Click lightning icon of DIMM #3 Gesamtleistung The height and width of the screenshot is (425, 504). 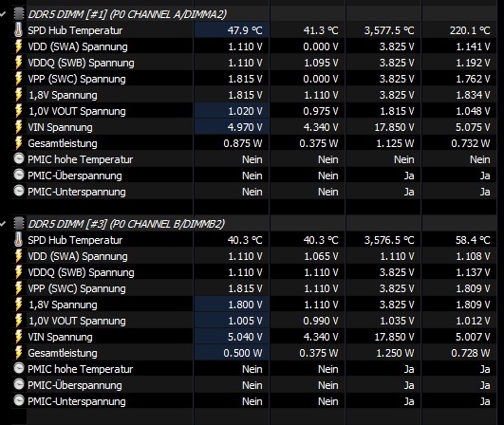[19, 352]
